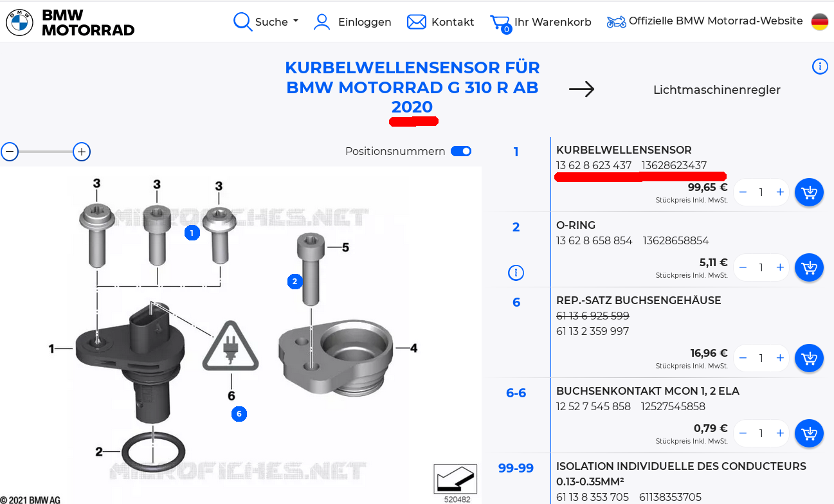Viewport: 834px width, 504px height.
Task: Click position number 1 in parts list
Action: 516,152
